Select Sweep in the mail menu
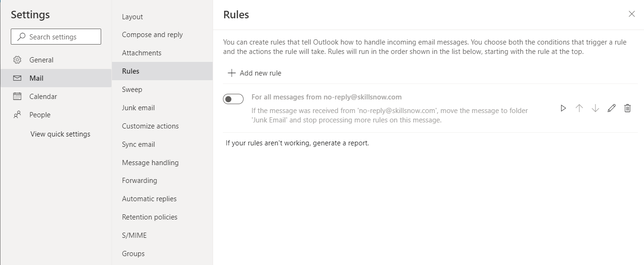Viewport: 644px width, 265px height. click(x=132, y=90)
